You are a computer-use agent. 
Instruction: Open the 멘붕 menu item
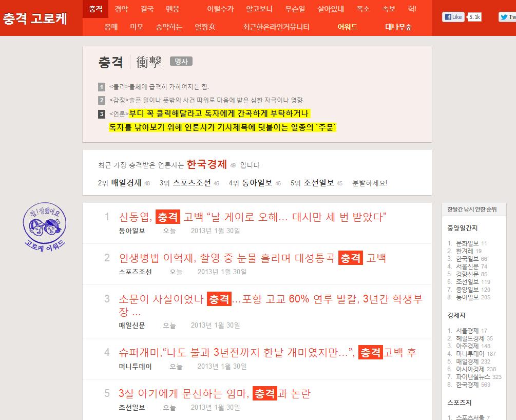173,9
